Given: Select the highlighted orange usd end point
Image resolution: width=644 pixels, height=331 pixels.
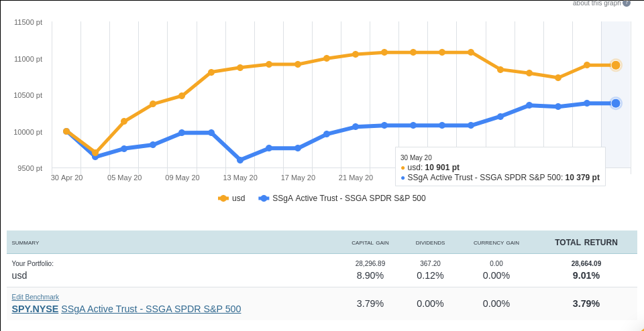Looking at the screenshot, I should (615, 65).
